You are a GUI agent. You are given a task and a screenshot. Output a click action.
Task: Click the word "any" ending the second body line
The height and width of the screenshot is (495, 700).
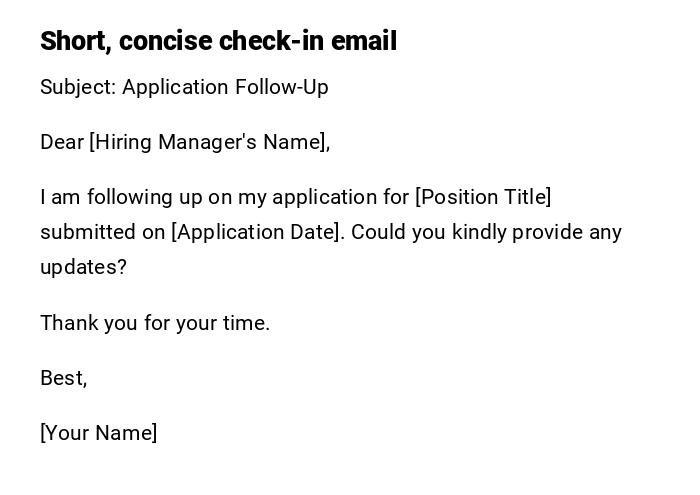[x=605, y=232]
